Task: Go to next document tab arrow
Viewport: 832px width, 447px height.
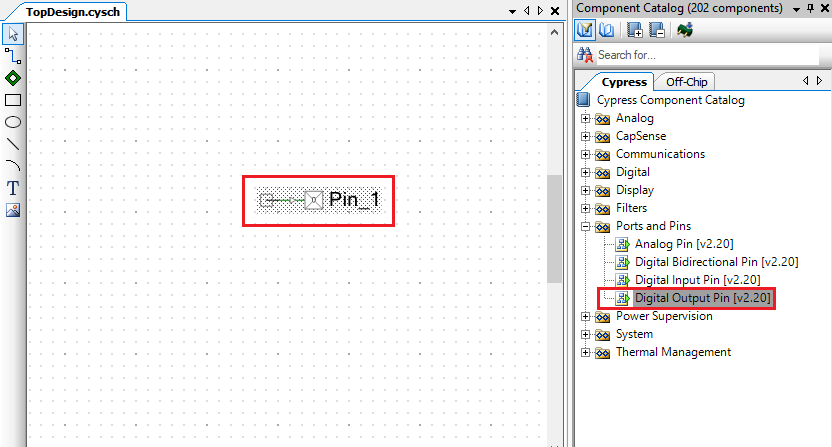Action: 540,11
